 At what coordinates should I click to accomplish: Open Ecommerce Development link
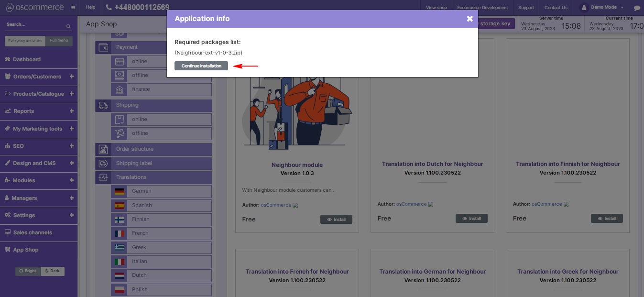(482, 8)
